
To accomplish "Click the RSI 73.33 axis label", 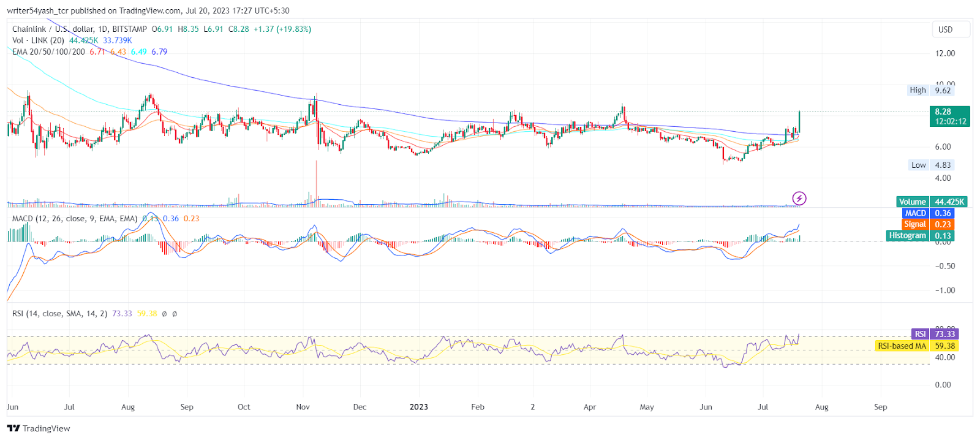I will [x=935, y=334].
